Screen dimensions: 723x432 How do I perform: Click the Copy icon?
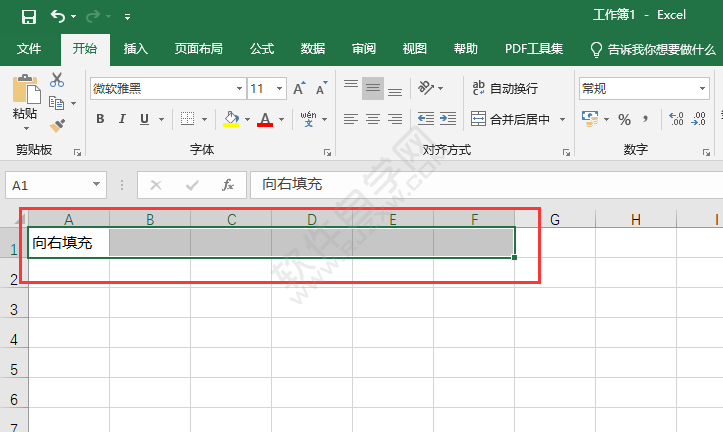pyautogui.click(x=56, y=103)
